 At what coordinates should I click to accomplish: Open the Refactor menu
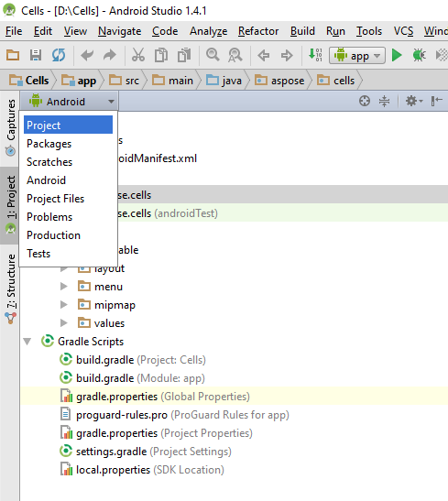[x=258, y=31]
